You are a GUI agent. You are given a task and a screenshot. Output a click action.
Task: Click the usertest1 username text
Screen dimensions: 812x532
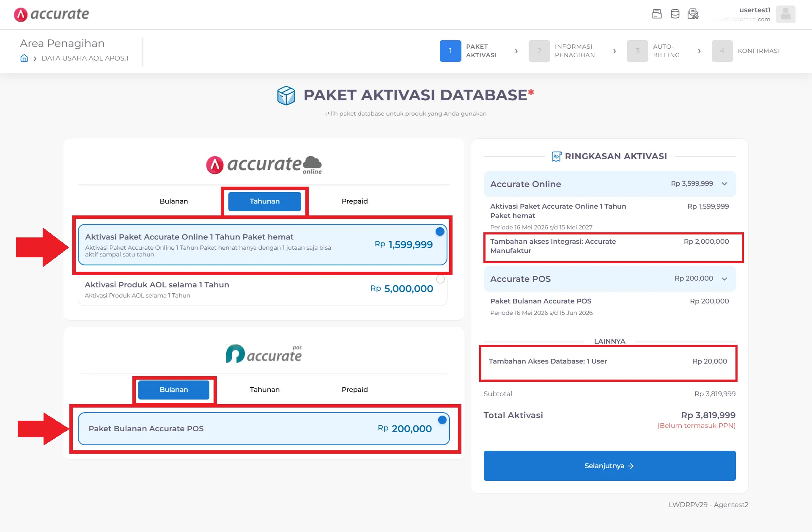(755, 10)
